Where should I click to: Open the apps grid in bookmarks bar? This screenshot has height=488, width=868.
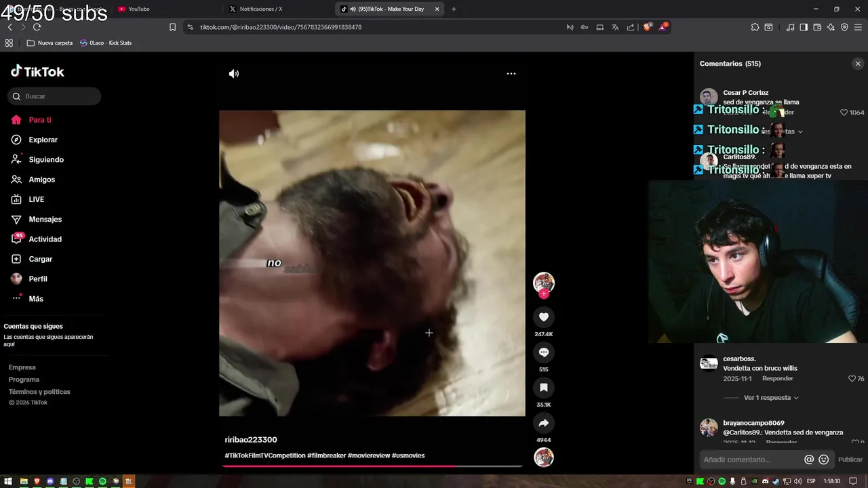tap(9, 43)
